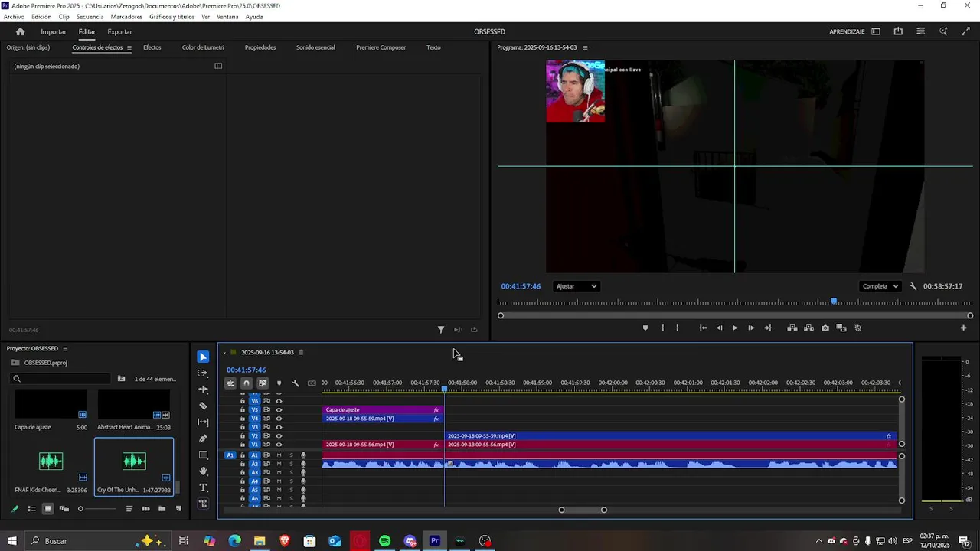
Task: Step back one frame
Action: tap(719, 328)
